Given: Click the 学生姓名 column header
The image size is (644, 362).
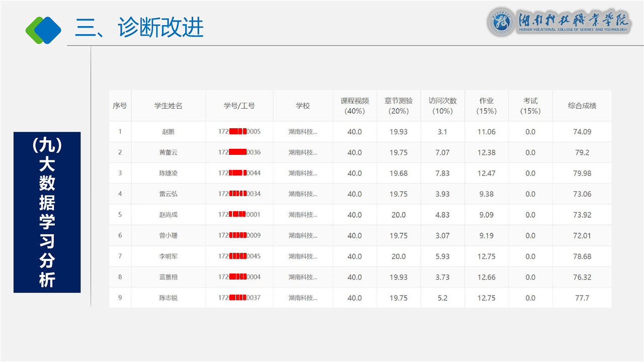Looking at the screenshot, I should pos(168,106).
